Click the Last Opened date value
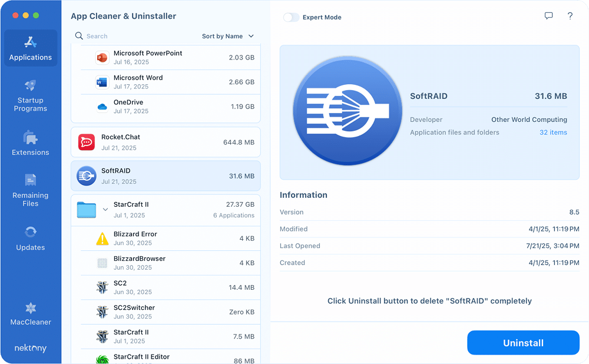The image size is (589, 364). 552,246
